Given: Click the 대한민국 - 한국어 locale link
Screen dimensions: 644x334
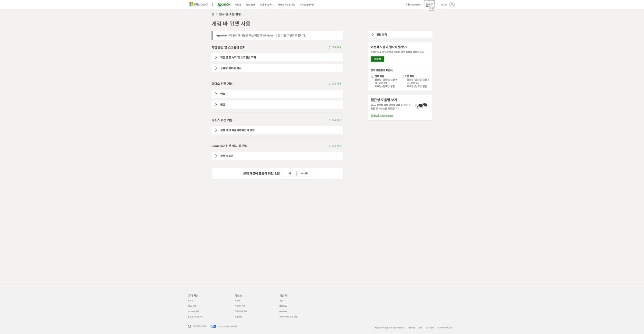Looking at the screenshot, I should point(200,327).
